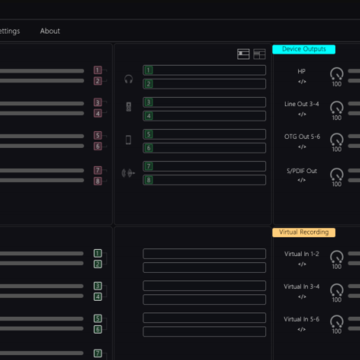Viewport: 360px width, 360px height.
Task: Click the S/PDIF Out label
Action: click(302, 171)
